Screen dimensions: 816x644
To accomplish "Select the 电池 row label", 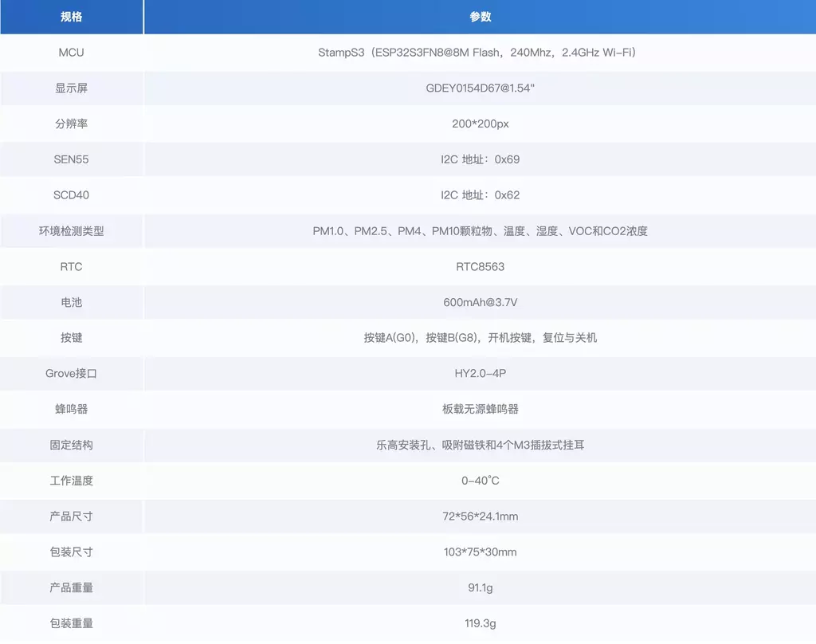I will pyautogui.click(x=71, y=302).
